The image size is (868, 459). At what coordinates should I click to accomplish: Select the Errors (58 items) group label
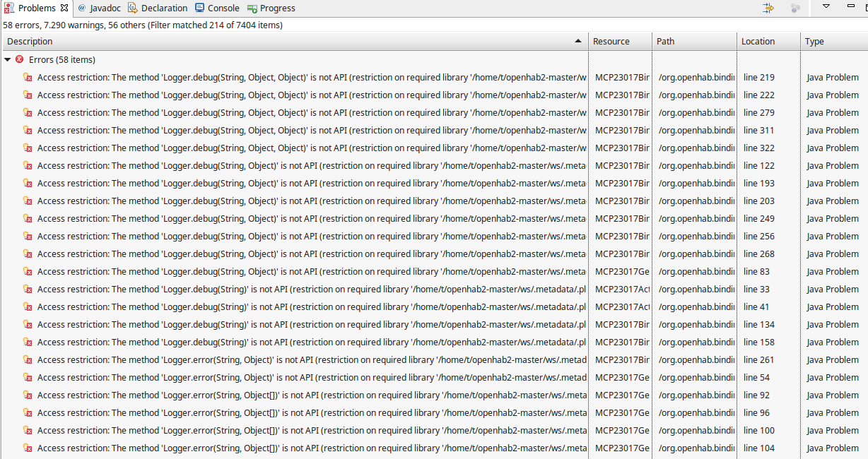(62, 60)
